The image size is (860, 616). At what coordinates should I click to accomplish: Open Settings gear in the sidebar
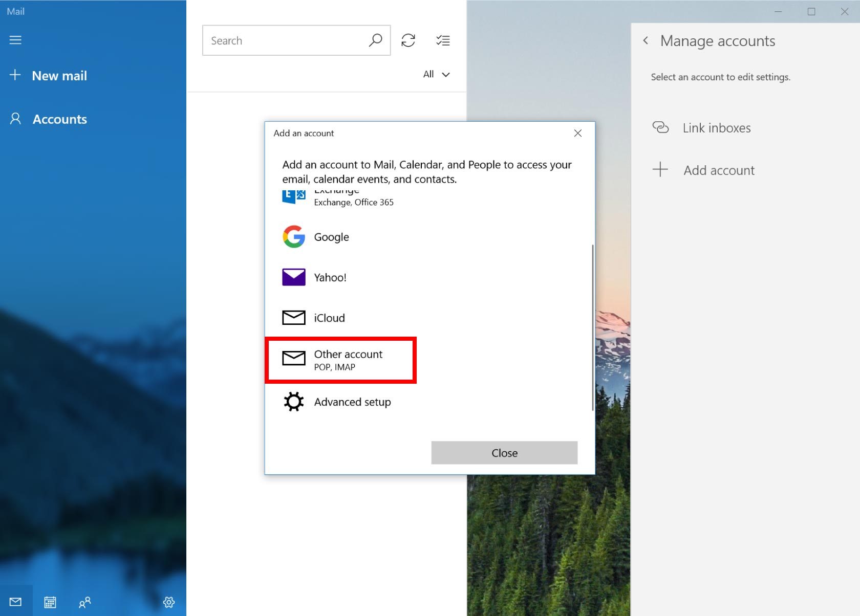pos(169,602)
